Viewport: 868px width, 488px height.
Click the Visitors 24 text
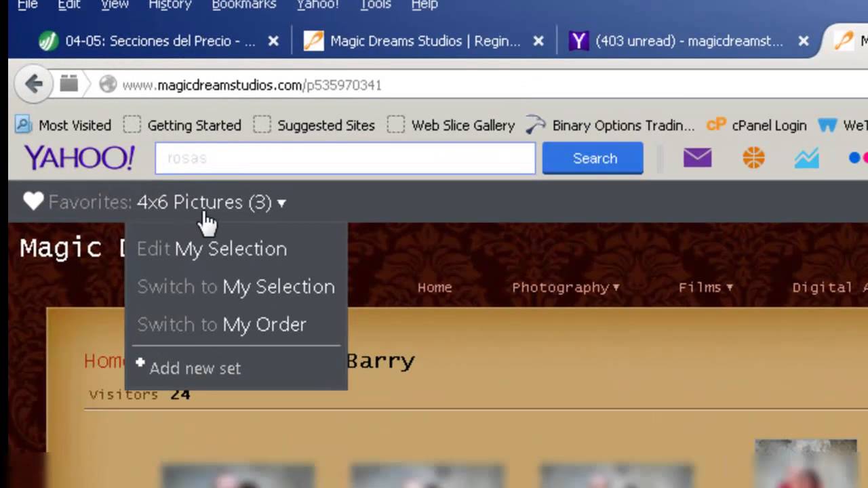(140, 394)
